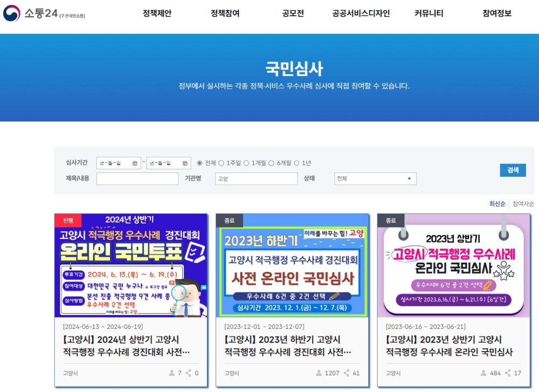Focus the 제목/내용 search field
The width and height of the screenshot is (539, 392).
click(137, 179)
